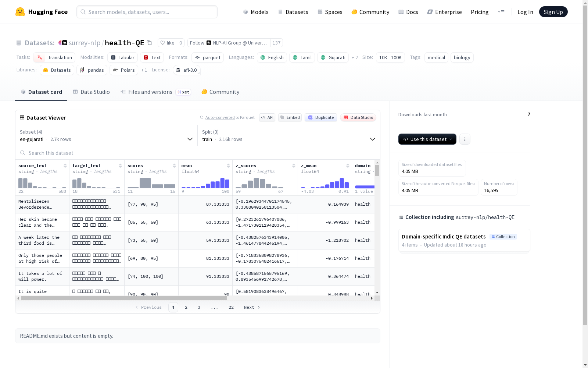Click the 10K - 100K size tag
The image size is (588, 368).
[390, 57]
